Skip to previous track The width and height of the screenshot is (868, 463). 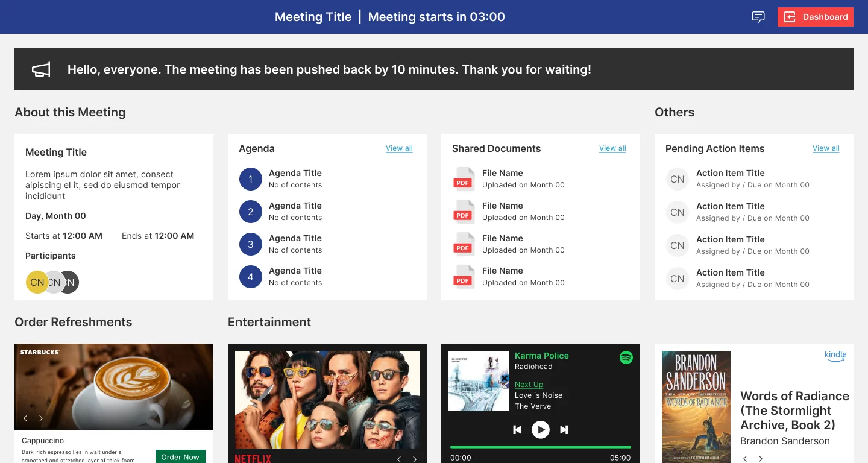[517, 430]
